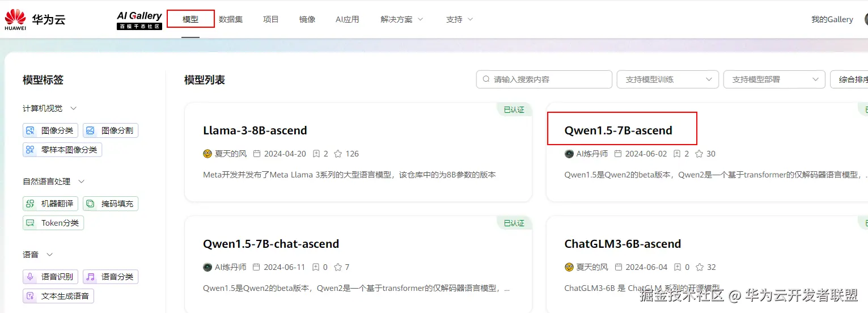Click calendar icon on Llama-3-8B-ascend card

click(x=257, y=154)
